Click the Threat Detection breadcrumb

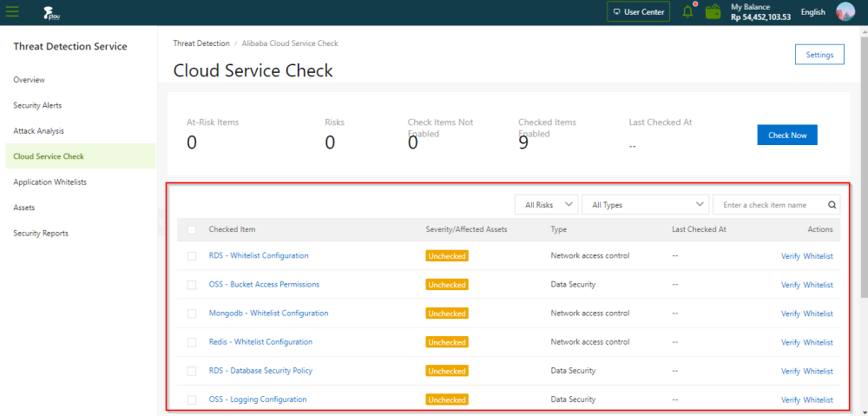click(201, 43)
